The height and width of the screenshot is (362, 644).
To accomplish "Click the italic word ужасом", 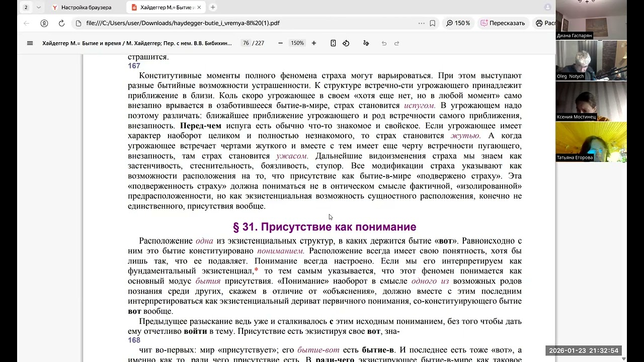I will pos(292,156).
